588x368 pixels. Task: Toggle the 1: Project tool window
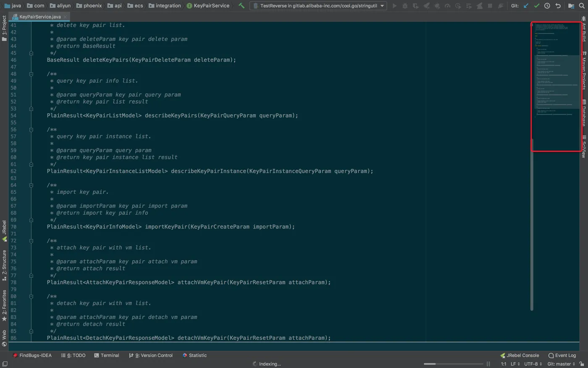click(x=4, y=29)
